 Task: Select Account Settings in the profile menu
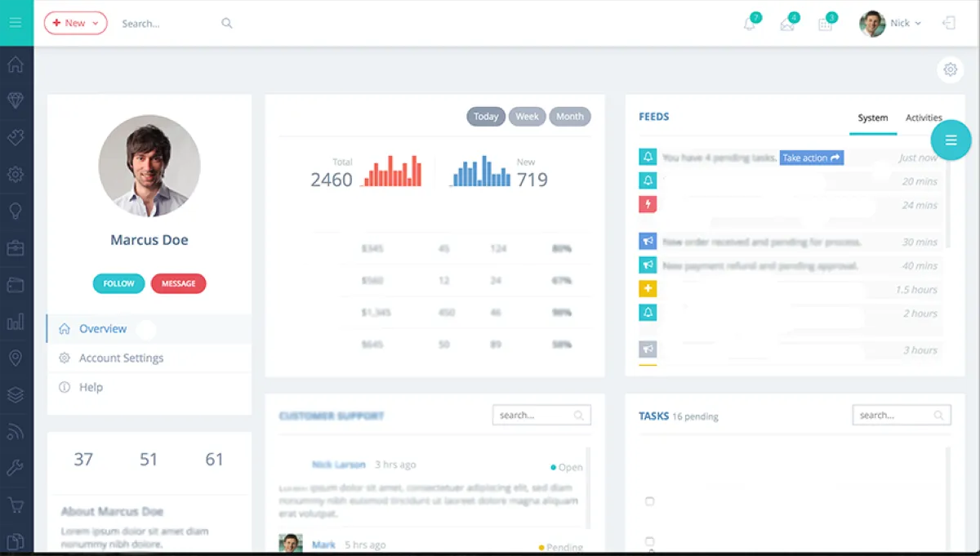coord(121,358)
